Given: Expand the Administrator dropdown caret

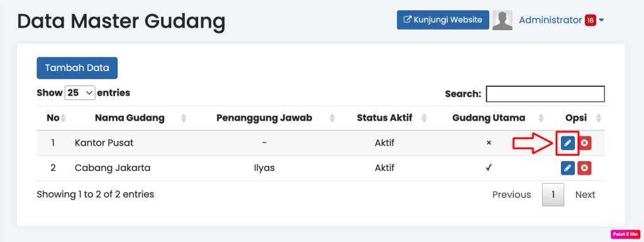Looking at the screenshot, I should 601,20.
